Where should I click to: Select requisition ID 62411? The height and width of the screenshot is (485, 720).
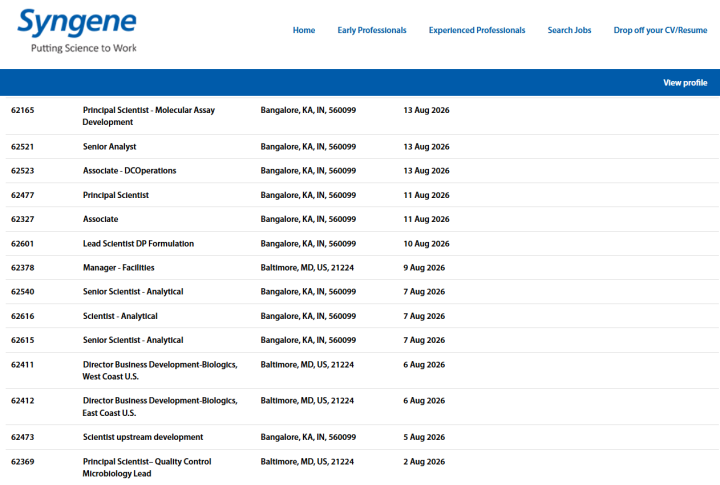pos(22,365)
